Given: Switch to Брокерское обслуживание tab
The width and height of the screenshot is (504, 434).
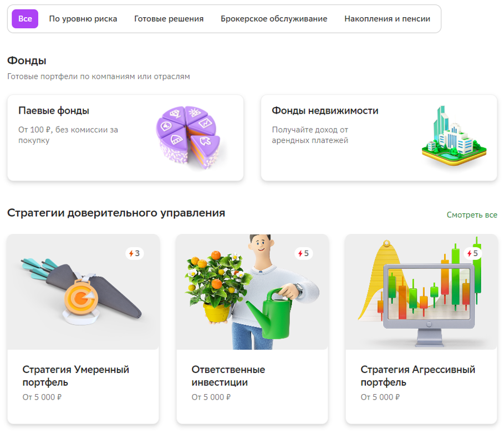Looking at the screenshot, I should 274,19.
